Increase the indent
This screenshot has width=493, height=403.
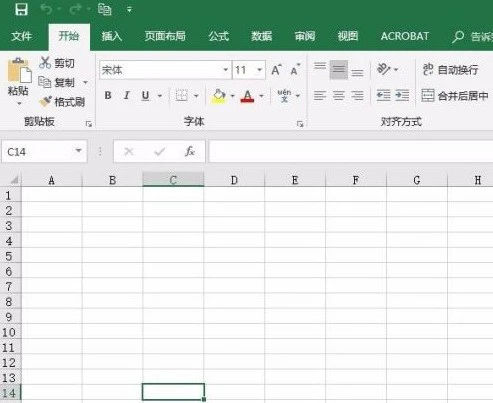coord(402,96)
